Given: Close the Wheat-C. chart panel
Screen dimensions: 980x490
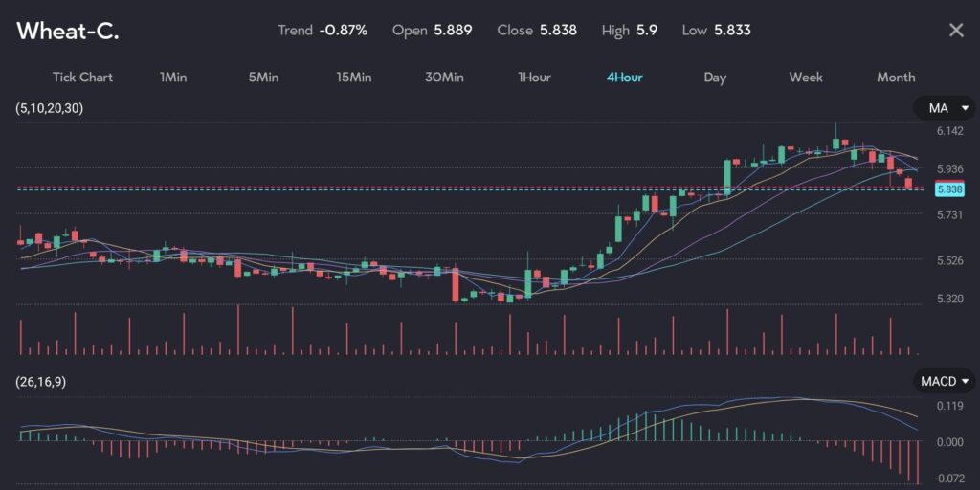Looking at the screenshot, I should pos(955,31).
